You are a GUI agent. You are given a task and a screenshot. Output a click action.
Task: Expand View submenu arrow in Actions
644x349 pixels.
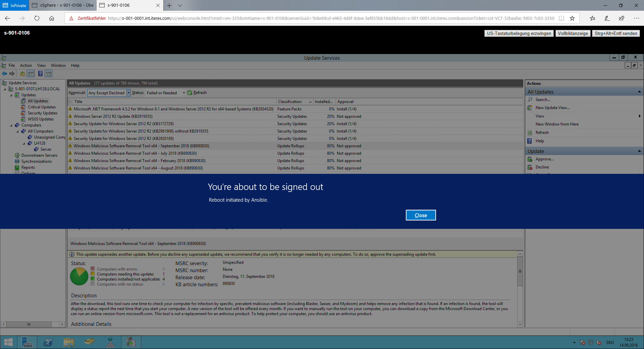[640, 116]
